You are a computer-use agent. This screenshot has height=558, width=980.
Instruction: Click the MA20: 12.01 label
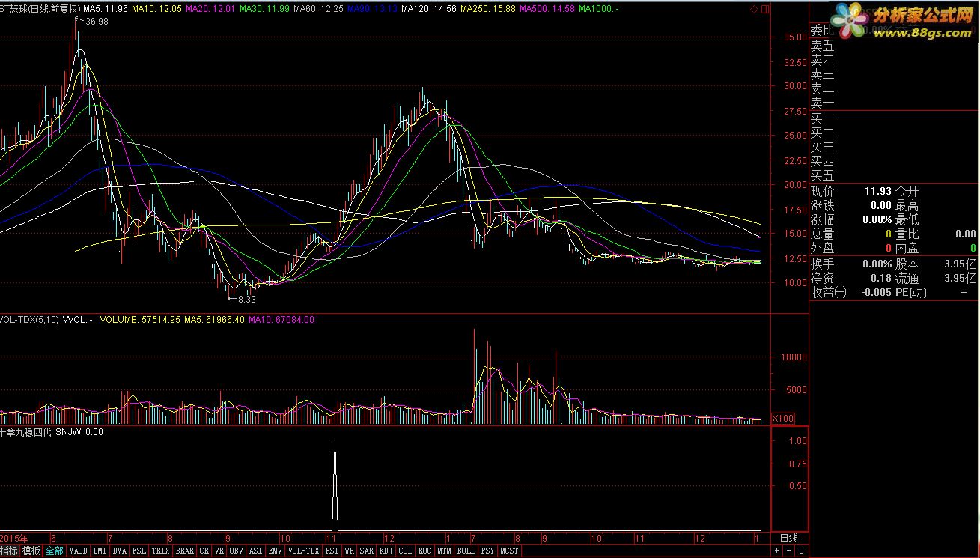(x=210, y=9)
